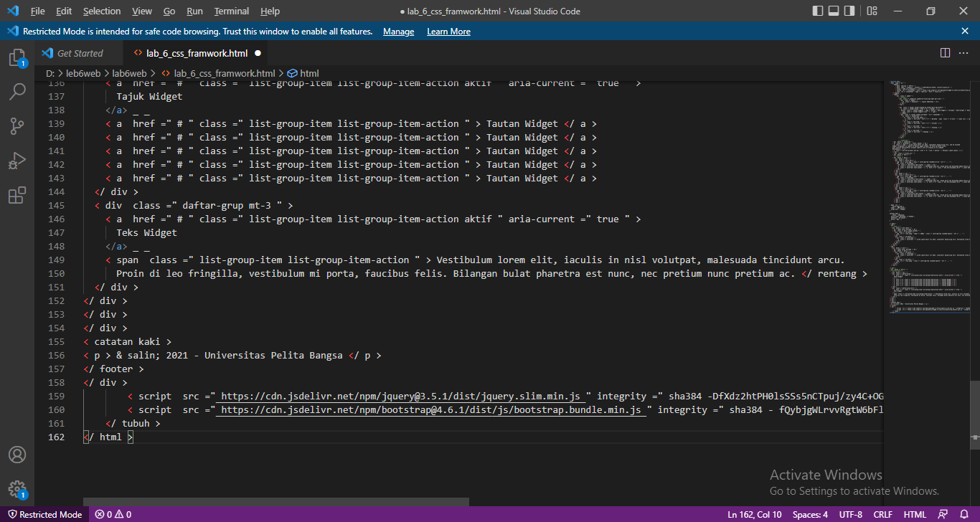Open the More Actions ellipsis menu
This screenshot has width=980, height=522.
coord(963,52)
